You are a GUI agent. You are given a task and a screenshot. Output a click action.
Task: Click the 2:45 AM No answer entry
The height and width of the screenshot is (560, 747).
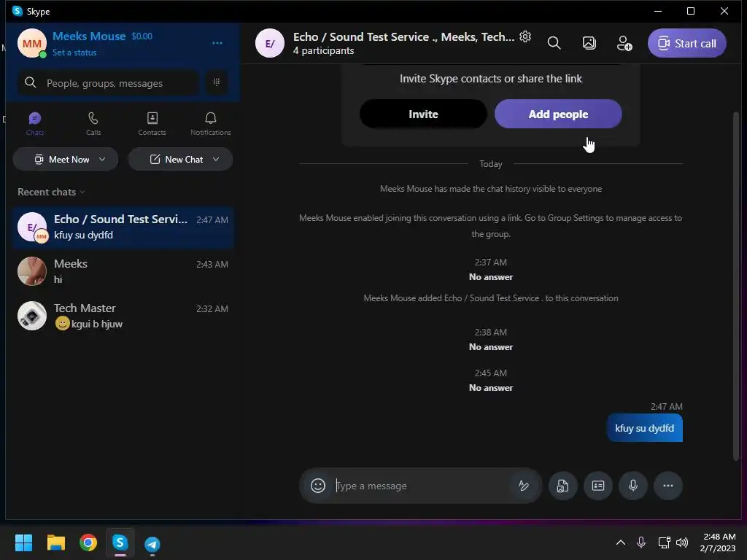pos(491,381)
